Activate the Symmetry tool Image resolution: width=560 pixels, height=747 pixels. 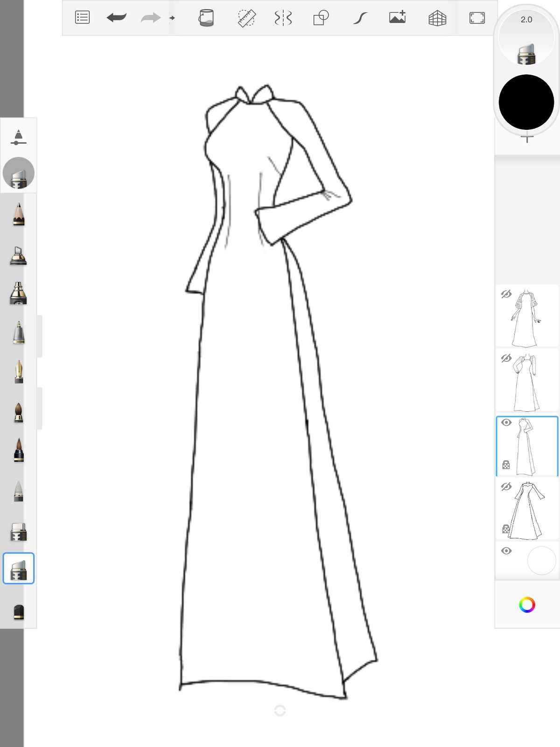point(283,18)
